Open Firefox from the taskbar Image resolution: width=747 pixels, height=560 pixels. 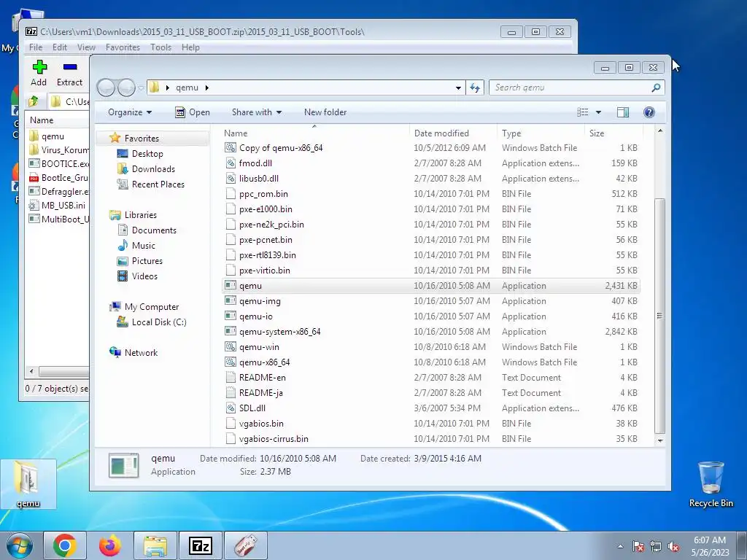109,545
